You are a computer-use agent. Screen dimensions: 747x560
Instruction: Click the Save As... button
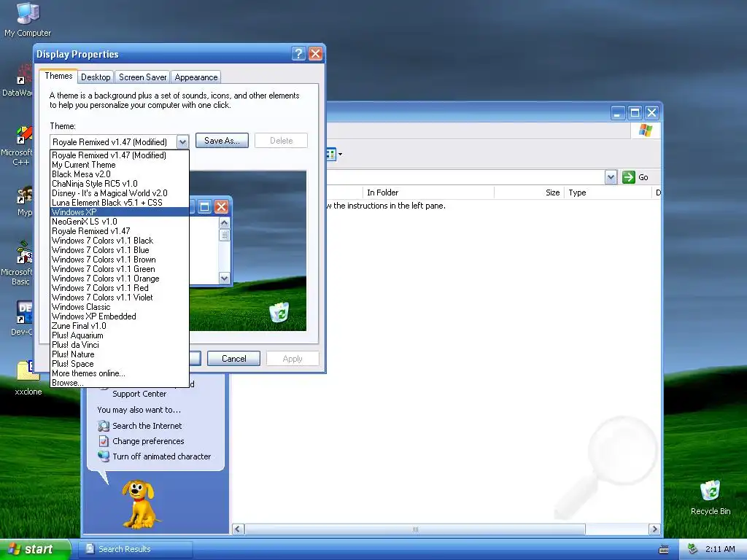pyautogui.click(x=222, y=141)
